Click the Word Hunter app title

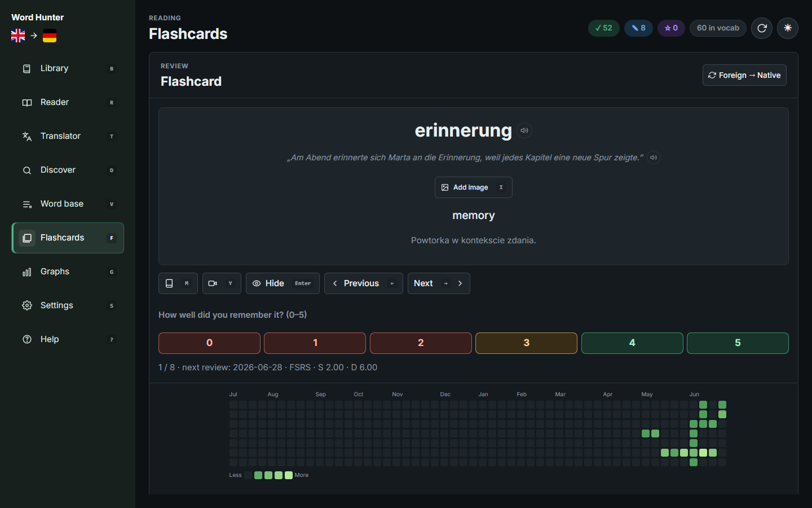point(37,17)
